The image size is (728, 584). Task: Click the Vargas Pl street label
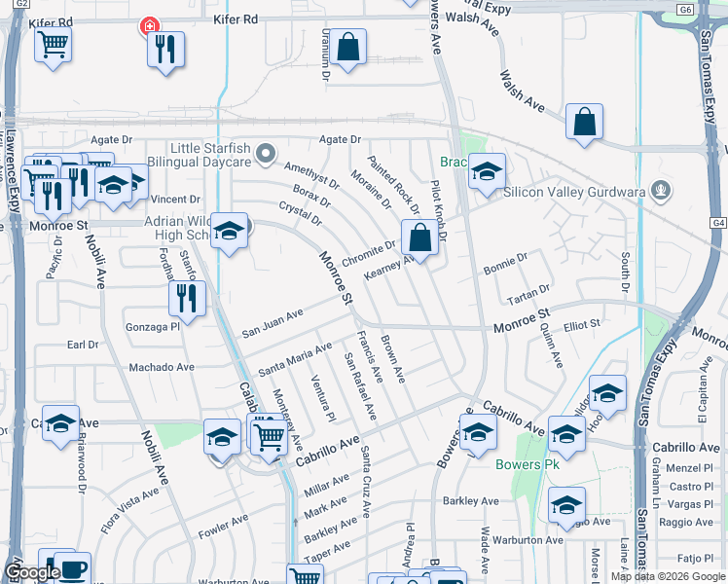tap(690, 504)
